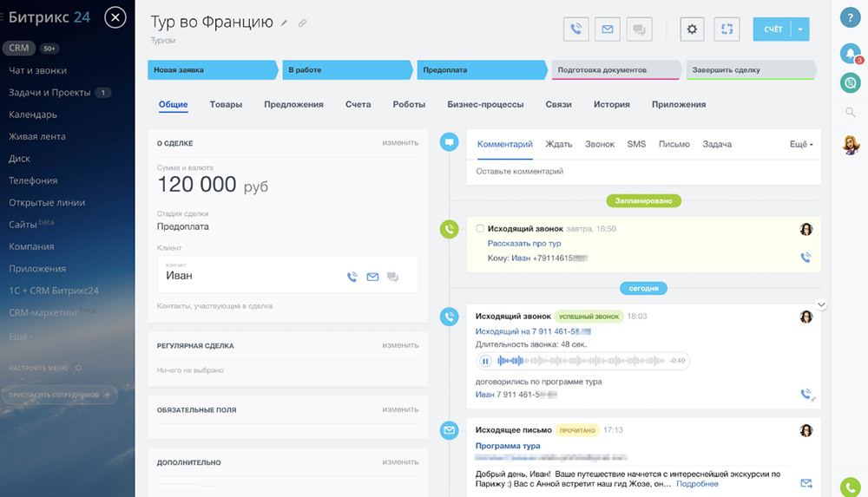Open the chat button in header toolbar

(x=639, y=29)
